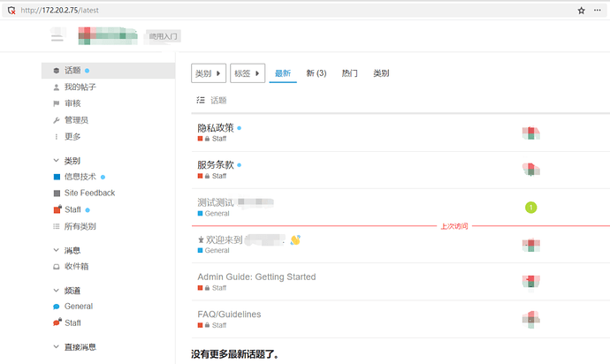Select the 热门 tab

pyautogui.click(x=349, y=73)
